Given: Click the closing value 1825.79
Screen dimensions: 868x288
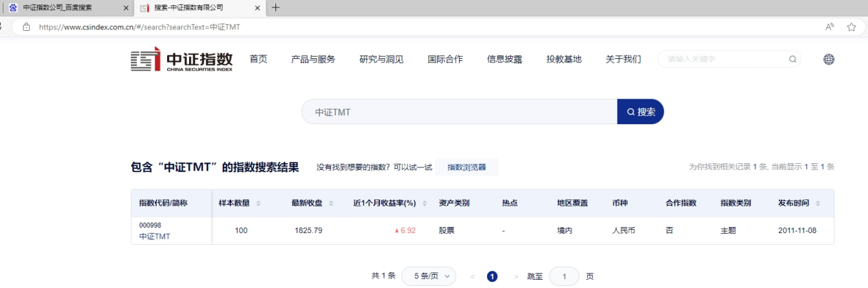Looking at the screenshot, I should click(308, 230).
